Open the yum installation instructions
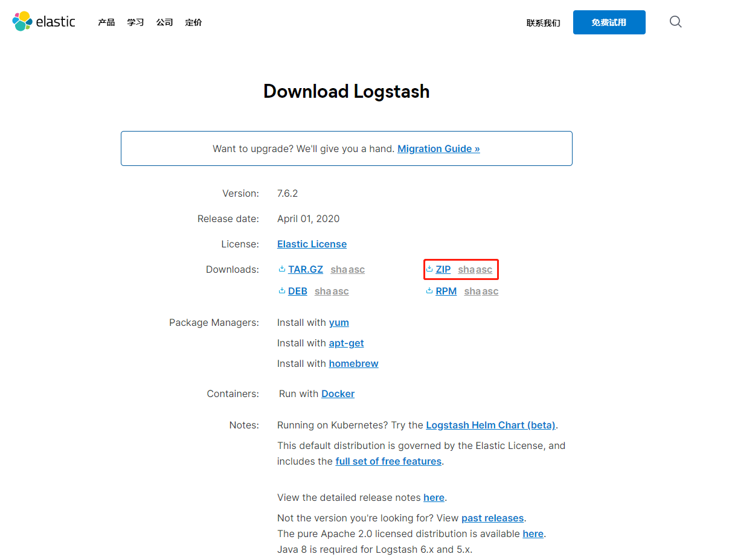Viewport: 729px width, 560px height. coord(339,322)
